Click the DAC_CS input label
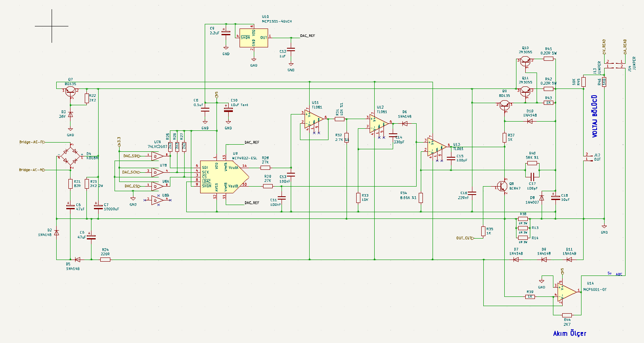 (x=133, y=186)
